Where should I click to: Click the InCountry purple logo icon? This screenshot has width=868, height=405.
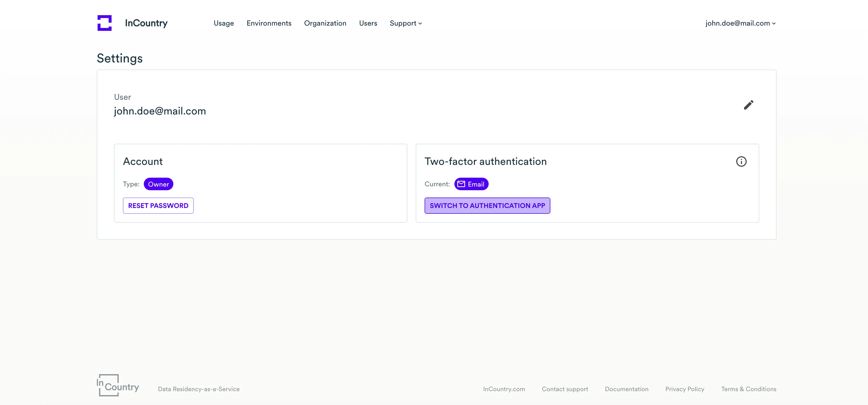105,23
